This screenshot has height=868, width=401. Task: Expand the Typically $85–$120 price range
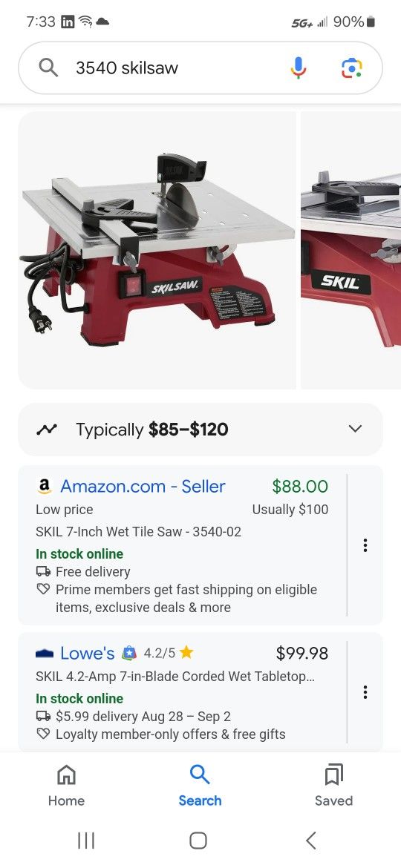[x=200, y=430]
